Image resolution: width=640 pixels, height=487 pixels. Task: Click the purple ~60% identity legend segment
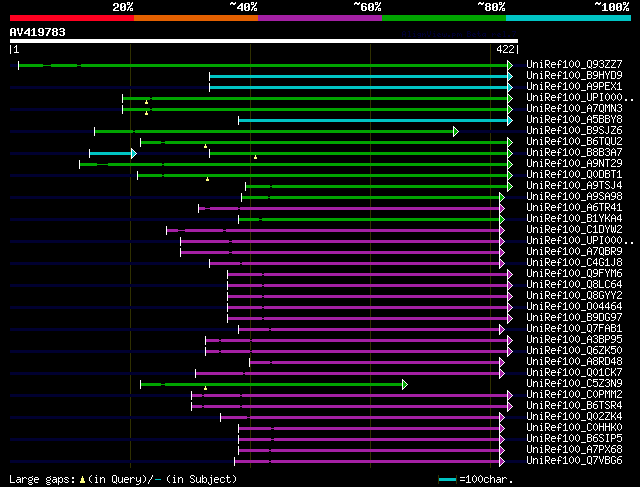(320, 18)
